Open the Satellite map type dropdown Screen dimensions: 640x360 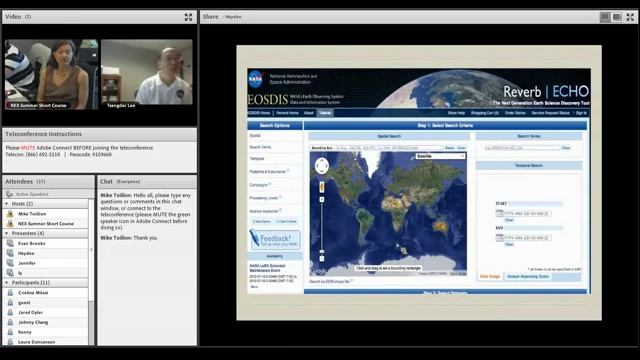440,156
